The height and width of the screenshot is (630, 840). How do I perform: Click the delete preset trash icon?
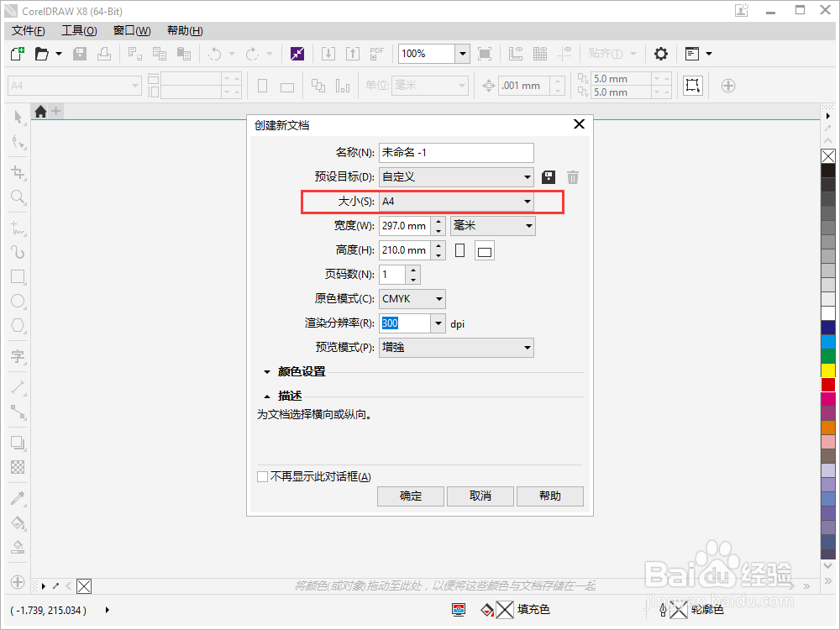(573, 177)
